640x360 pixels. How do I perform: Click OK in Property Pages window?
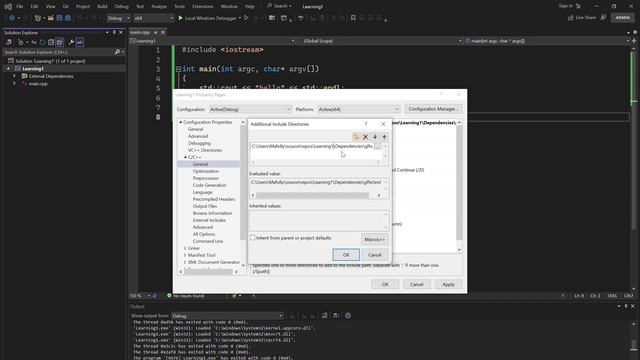(385, 284)
